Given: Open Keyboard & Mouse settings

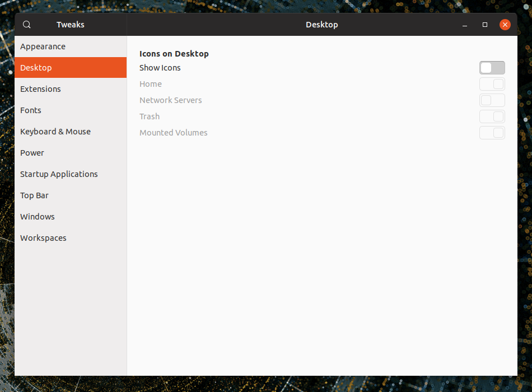Looking at the screenshot, I should [71, 132].
